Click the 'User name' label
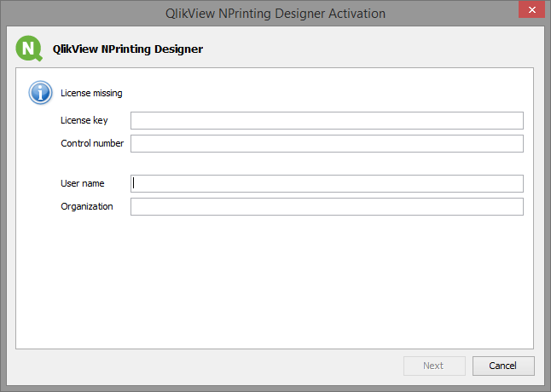551x392 pixels. (82, 183)
